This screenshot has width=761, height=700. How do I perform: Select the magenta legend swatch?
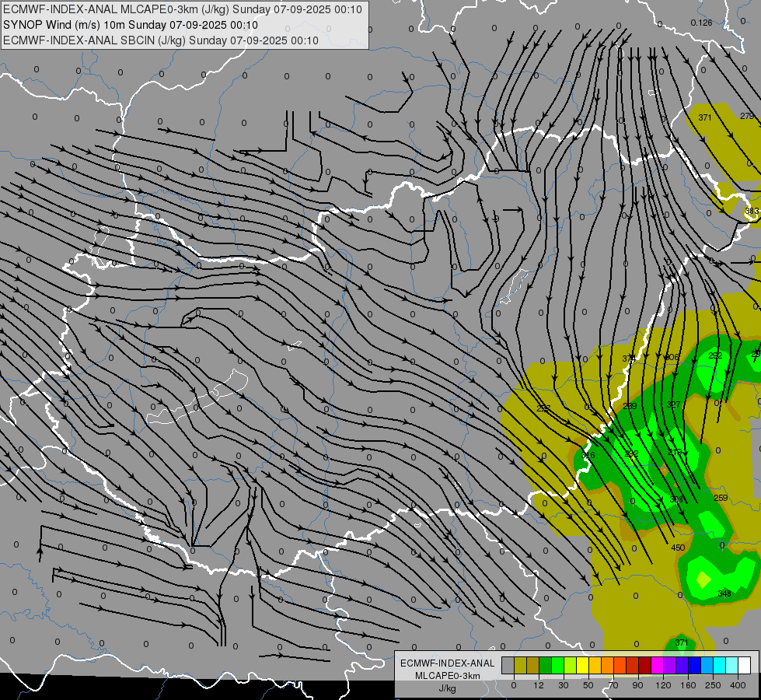click(657, 666)
